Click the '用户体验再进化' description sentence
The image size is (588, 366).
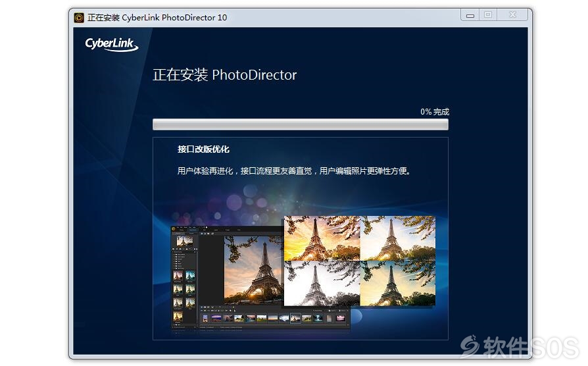click(x=295, y=170)
